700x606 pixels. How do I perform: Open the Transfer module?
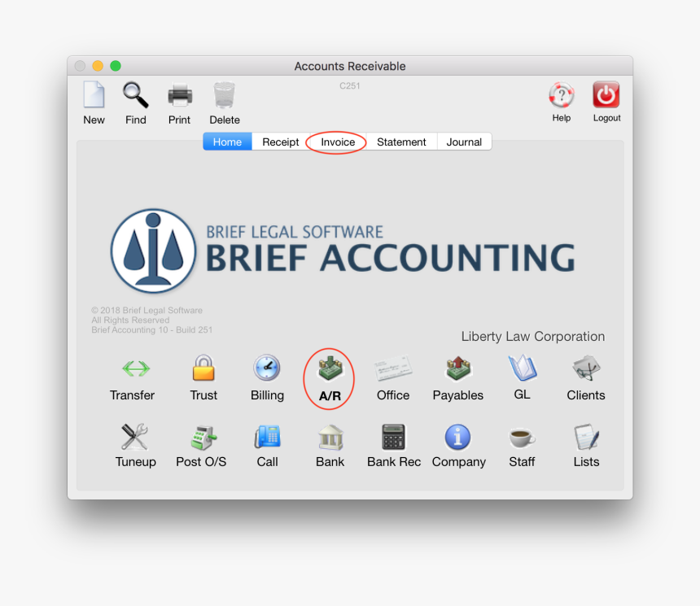136,368
